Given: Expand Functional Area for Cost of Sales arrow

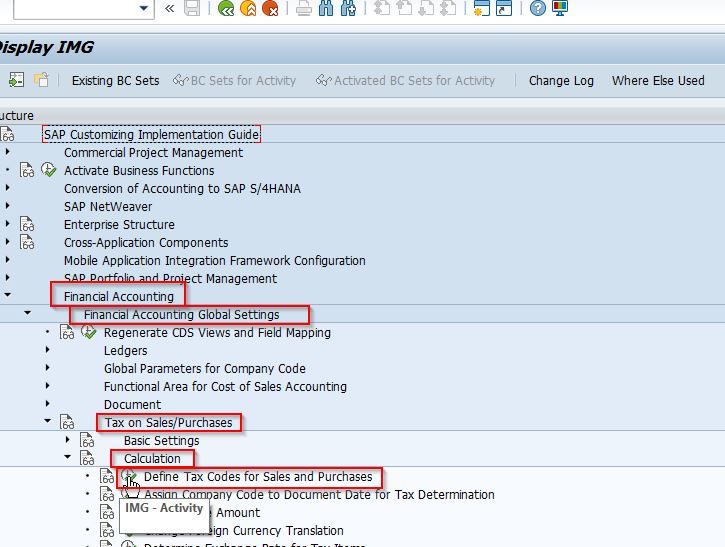Looking at the screenshot, I should pyautogui.click(x=48, y=386).
